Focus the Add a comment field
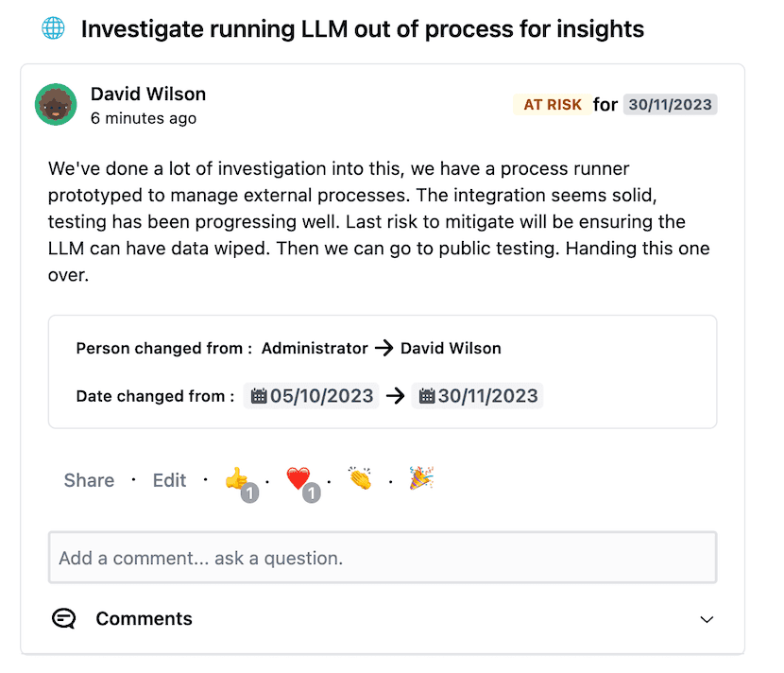Viewport: 784px width, 673px height. 383,558
